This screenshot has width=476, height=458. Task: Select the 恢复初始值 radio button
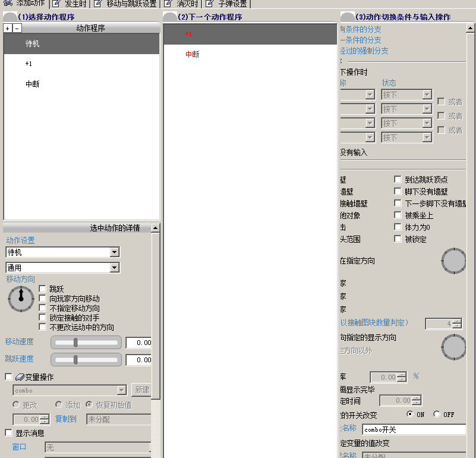[x=89, y=404]
